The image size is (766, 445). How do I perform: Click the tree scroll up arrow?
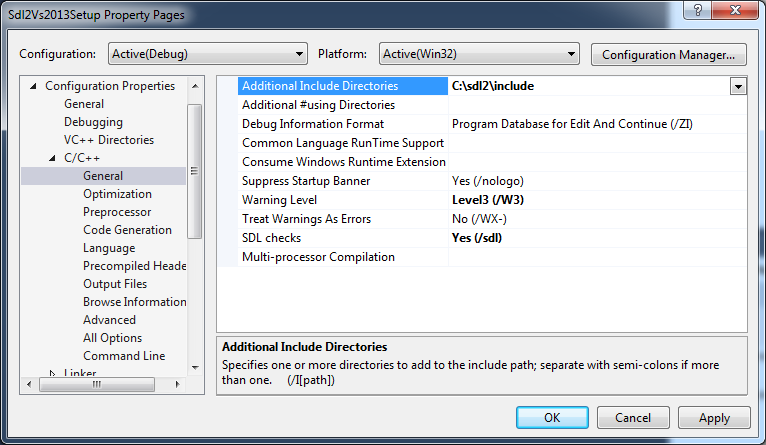[195, 86]
